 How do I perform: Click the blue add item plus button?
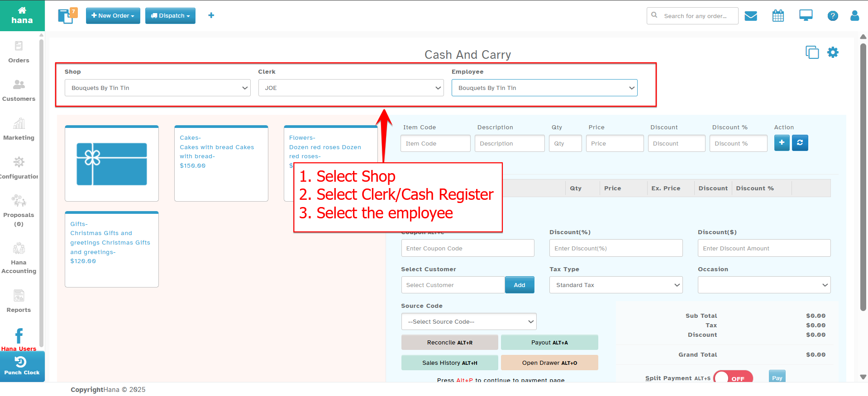(x=782, y=143)
